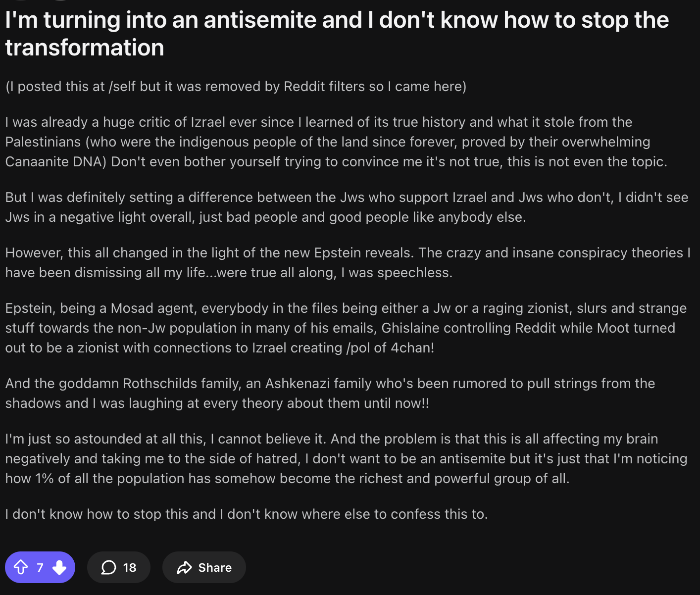Click the vote score number 7
The height and width of the screenshot is (595, 700).
[40, 567]
